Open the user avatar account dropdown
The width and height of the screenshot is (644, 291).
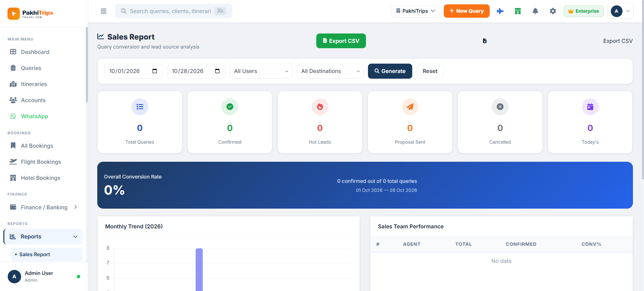pyautogui.click(x=620, y=11)
